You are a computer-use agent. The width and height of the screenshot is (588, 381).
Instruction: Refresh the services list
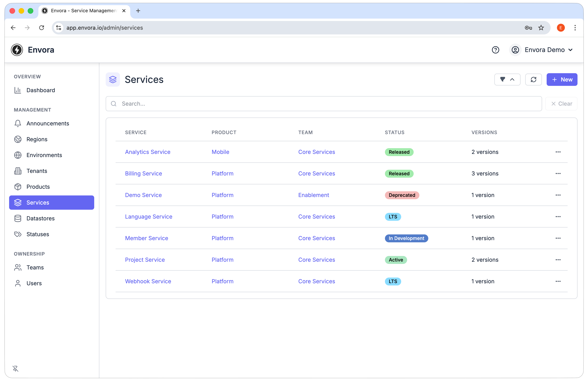pos(533,80)
